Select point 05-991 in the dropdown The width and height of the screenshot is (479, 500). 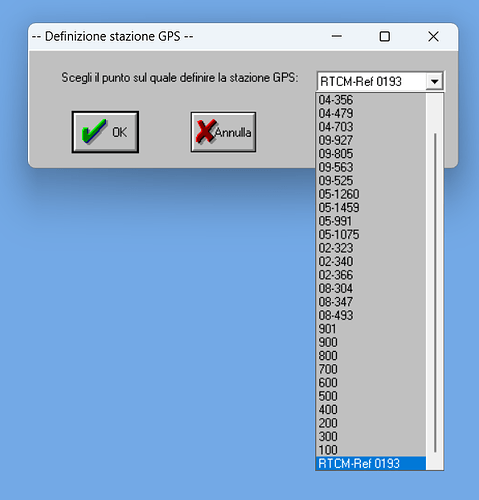[x=371, y=221]
